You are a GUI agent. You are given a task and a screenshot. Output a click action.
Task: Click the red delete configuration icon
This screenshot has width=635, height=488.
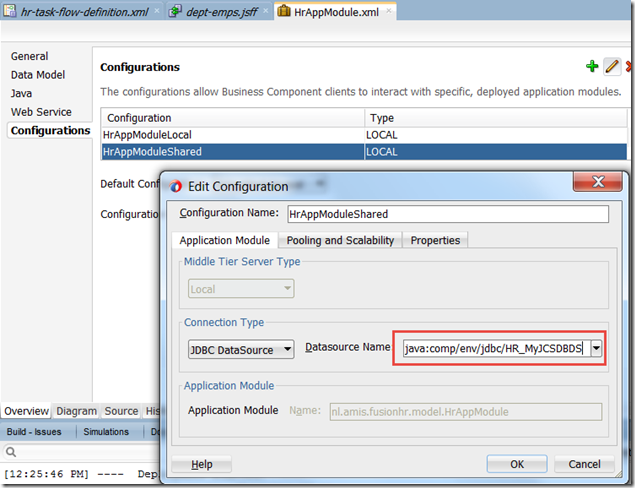[x=629, y=66]
